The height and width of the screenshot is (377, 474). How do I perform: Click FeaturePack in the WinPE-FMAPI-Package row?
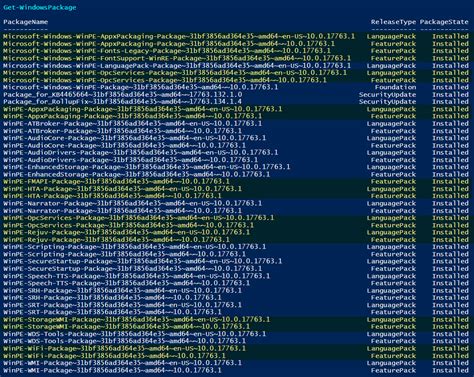(x=393, y=182)
